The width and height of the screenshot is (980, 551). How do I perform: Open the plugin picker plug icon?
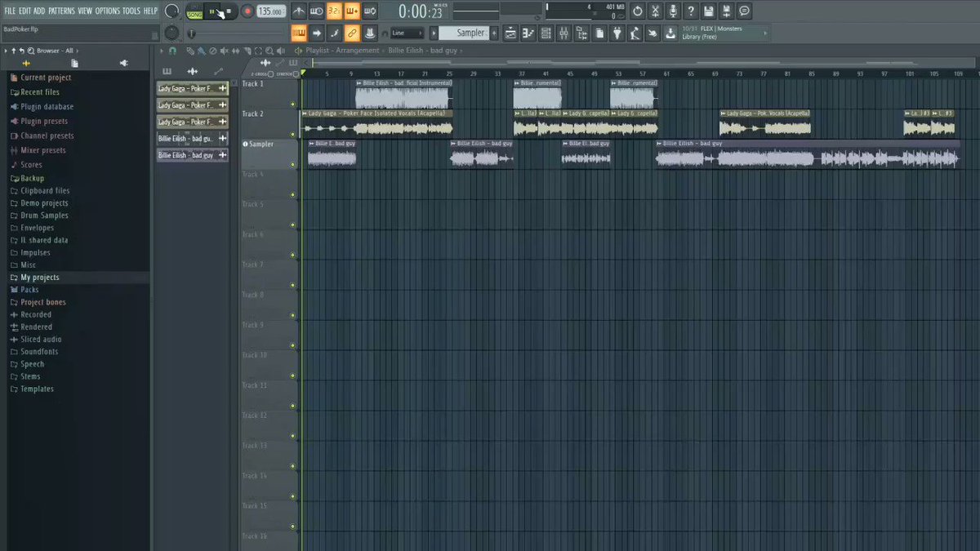pos(617,33)
